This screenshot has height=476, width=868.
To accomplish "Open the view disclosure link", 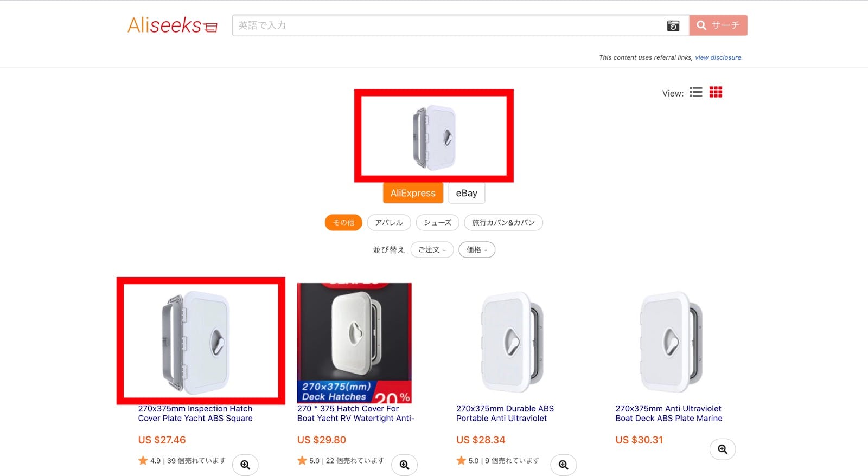I will (x=718, y=57).
